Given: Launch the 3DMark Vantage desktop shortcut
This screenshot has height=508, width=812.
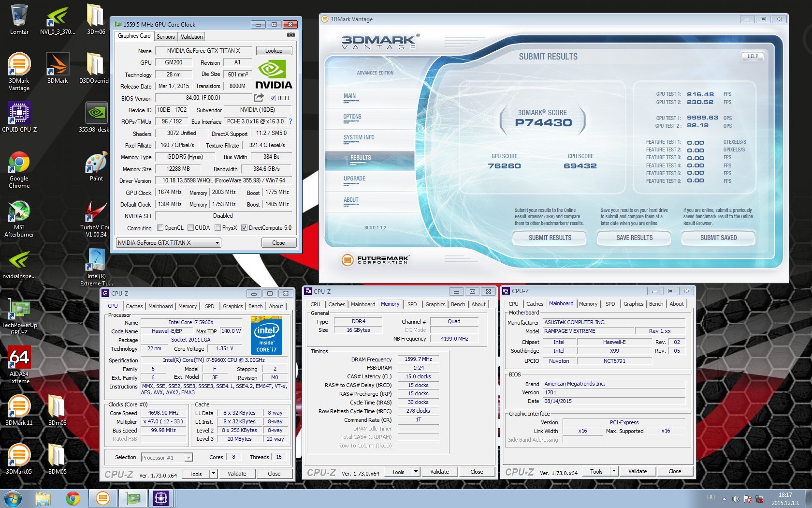Looking at the screenshot, I should [x=19, y=71].
